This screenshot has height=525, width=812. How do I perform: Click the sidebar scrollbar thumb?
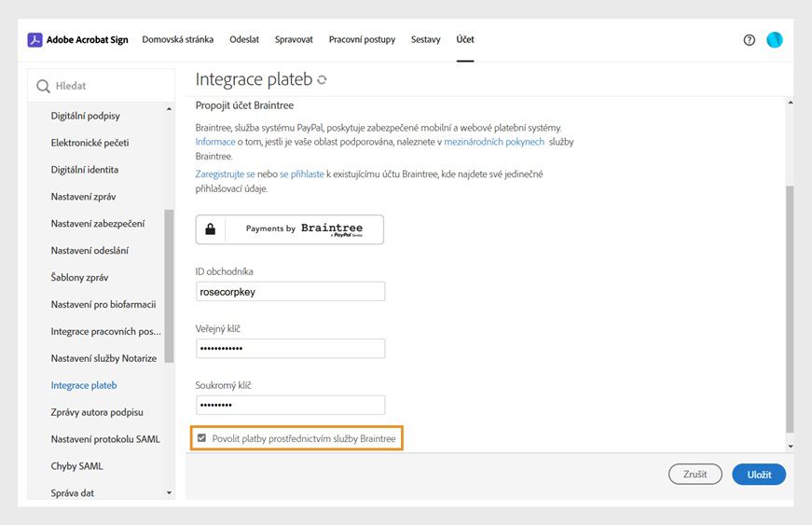pos(169,285)
